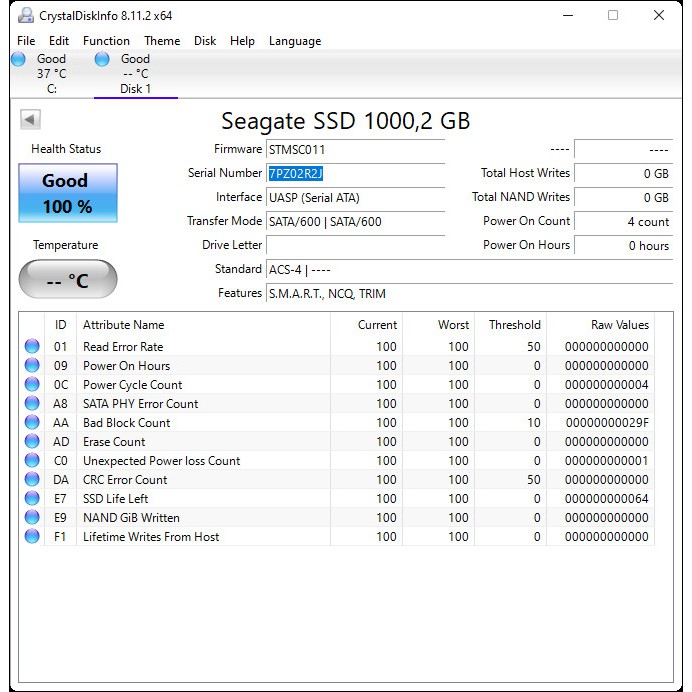This screenshot has width=692, height=692.
Task: Click the Total NAND Writes value 0 GB
Action: click(x=623, y=198)
